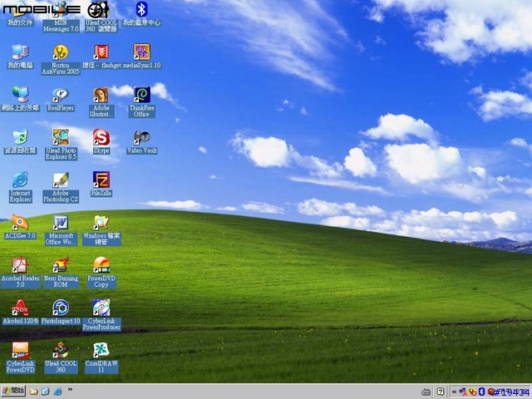Click the 開始 Start button
The height and width of the screenshot is (399, 532).
pos(13,392)
